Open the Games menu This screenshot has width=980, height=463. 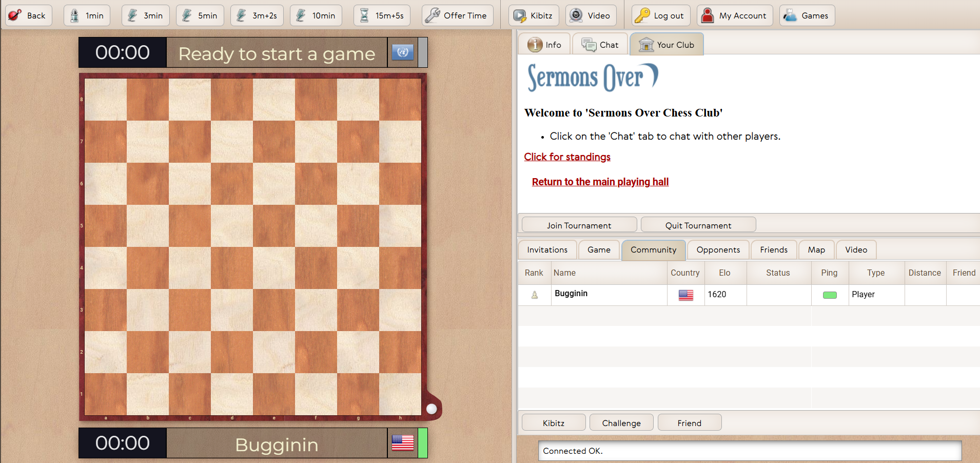click(807, 15)
